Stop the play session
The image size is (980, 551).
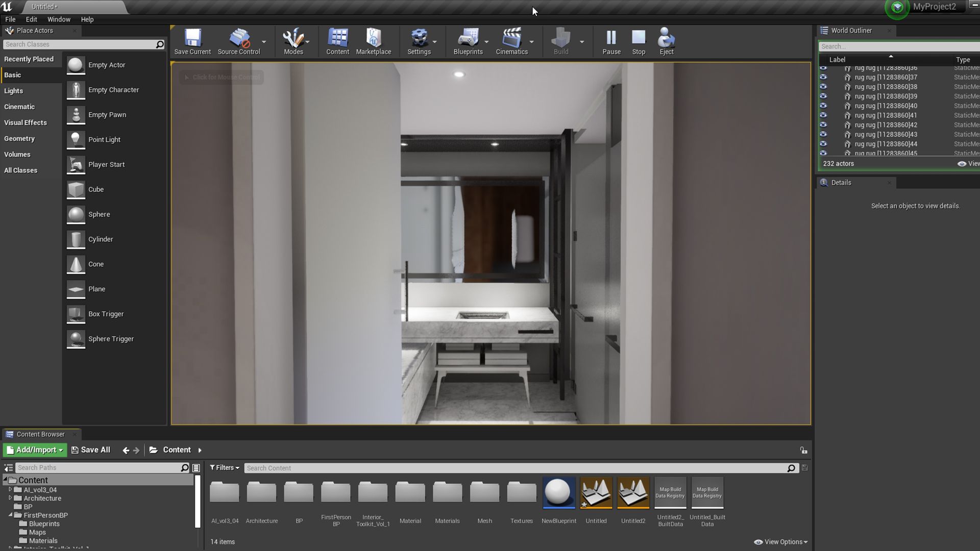(x=639, y=41)
